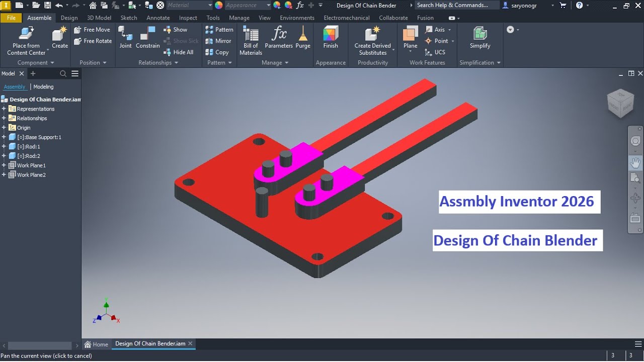This screenshot has height=362, width=644.
Task: Click the Simplify tool
Action: (480, 37)
